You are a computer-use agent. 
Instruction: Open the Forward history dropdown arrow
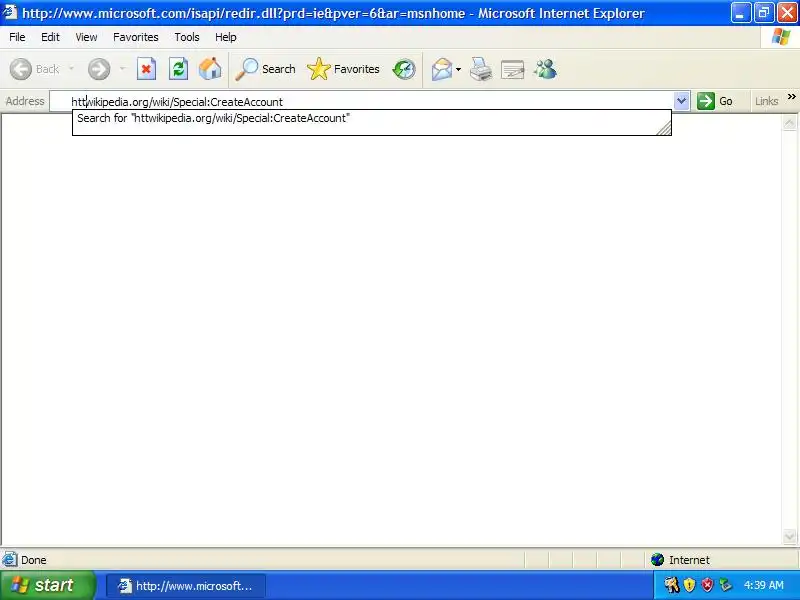(x=122, y=69)
